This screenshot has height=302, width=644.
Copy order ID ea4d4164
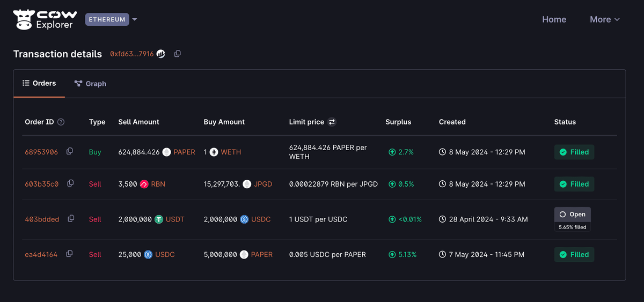(69, 254)
